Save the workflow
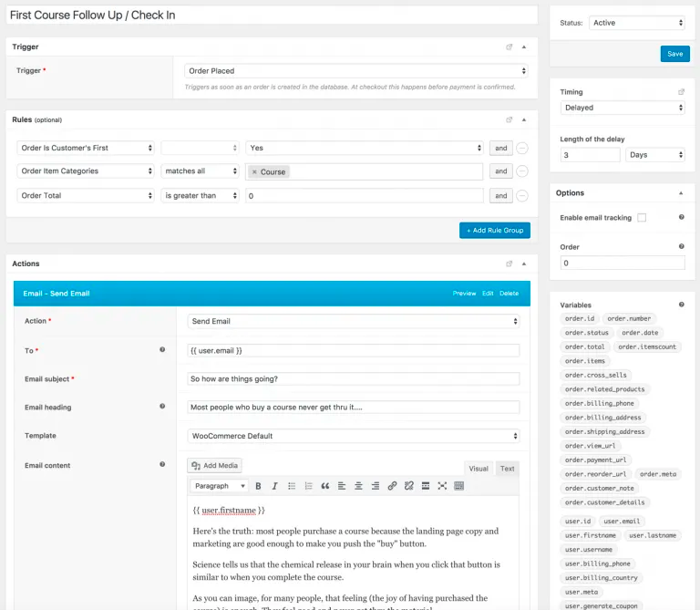The height and width of the screenshot is (610, 700). (675, 54)
